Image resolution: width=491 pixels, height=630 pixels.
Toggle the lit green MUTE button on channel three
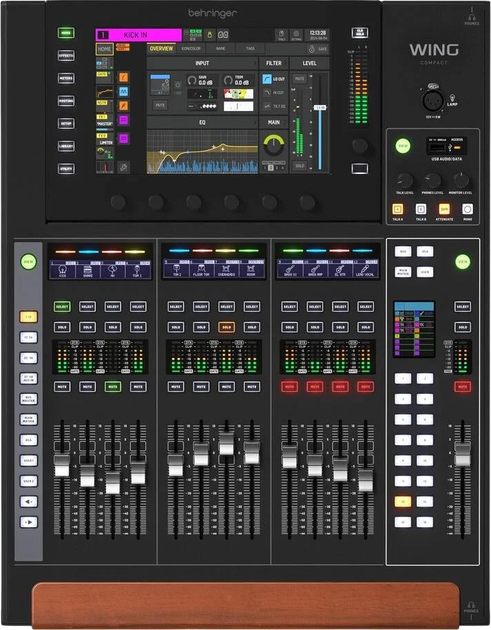point(113,387)
